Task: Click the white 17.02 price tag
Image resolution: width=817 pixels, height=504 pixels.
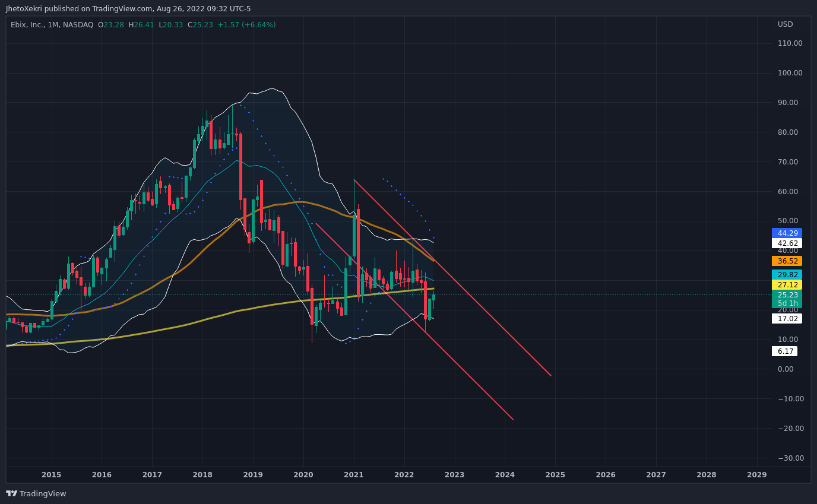Action: tap(787, 319)
